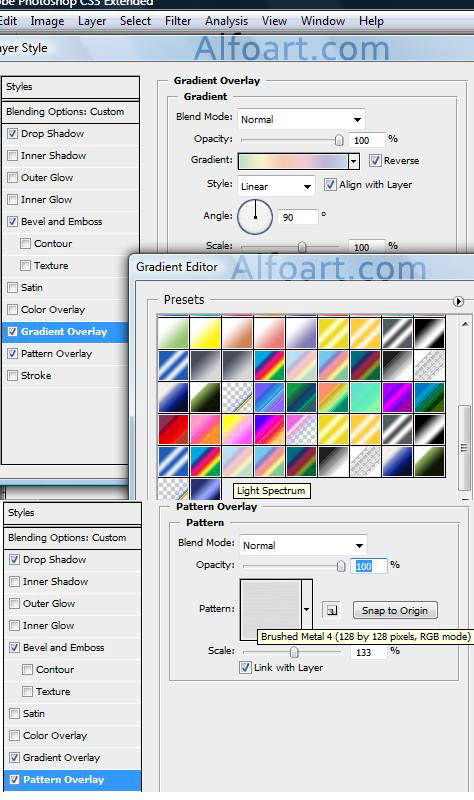Open the Filter menu
Image resolution: width=474 pixels, height=800 pixels.
(178, 21)
